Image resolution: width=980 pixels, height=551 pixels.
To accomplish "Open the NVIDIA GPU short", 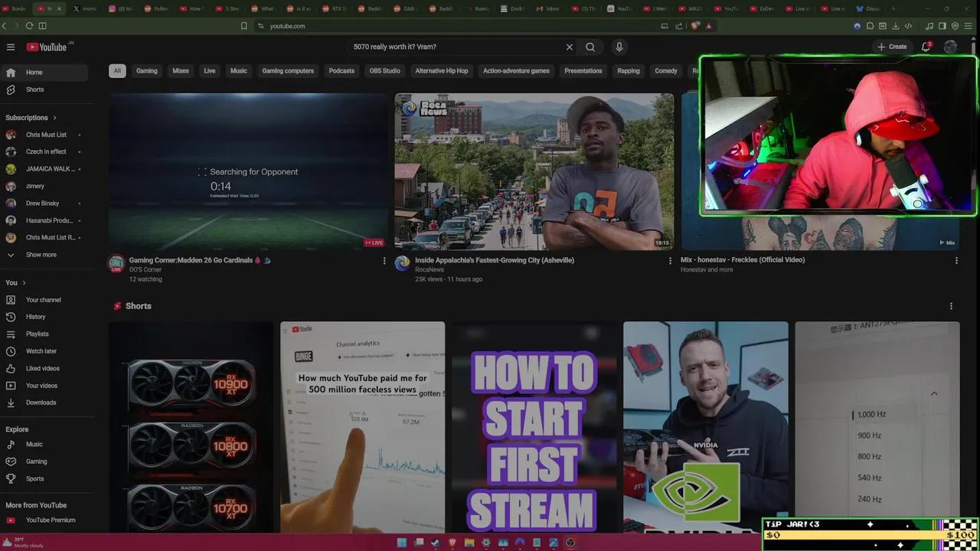I will (x=705, y=427).
